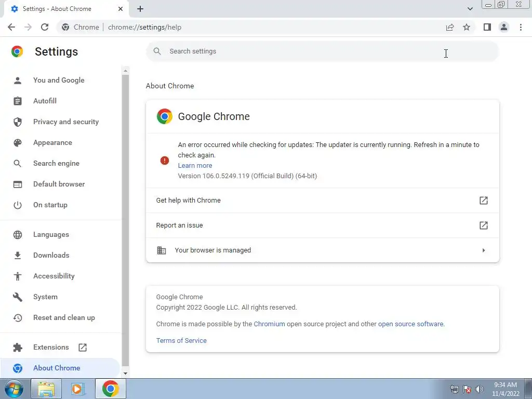Click the back navigation arrow
This screenshot has width=532, height=399.
click(11, 27)
